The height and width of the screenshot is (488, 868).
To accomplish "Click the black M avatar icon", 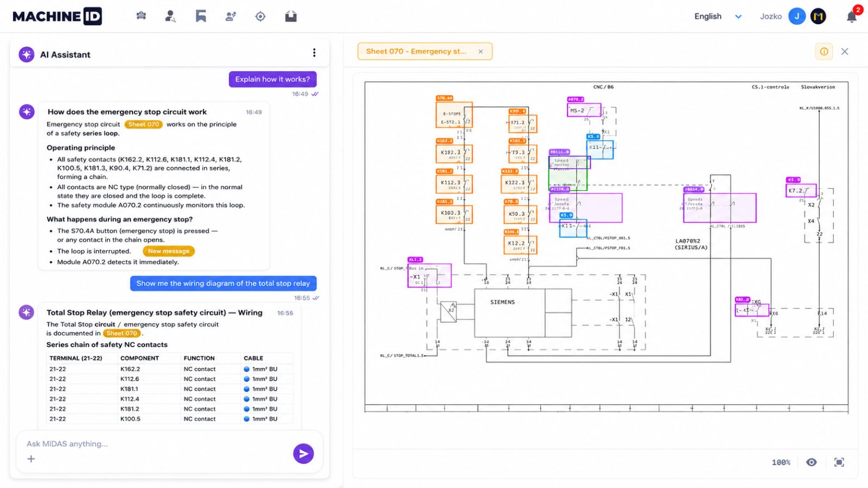I will [818, 16].
